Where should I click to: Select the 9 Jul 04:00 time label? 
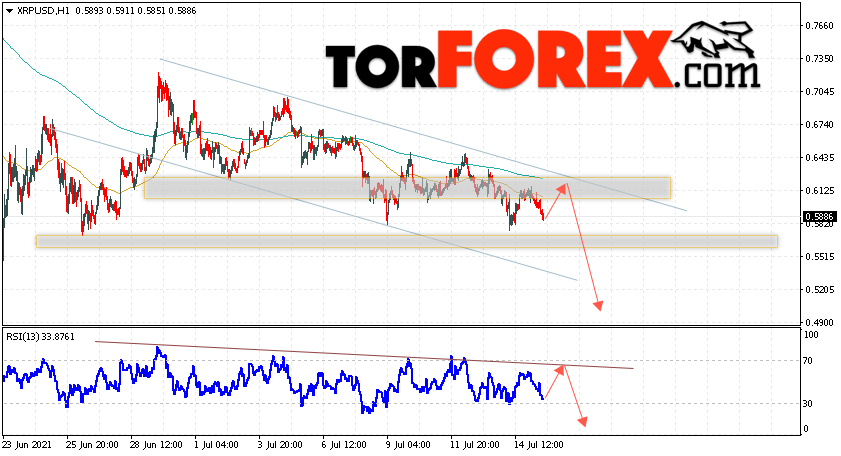tap(409, 445)
